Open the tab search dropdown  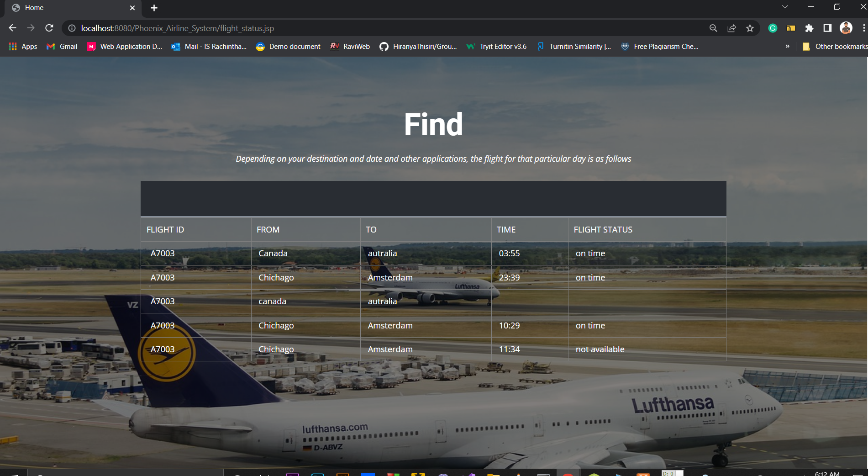point(785,7)
